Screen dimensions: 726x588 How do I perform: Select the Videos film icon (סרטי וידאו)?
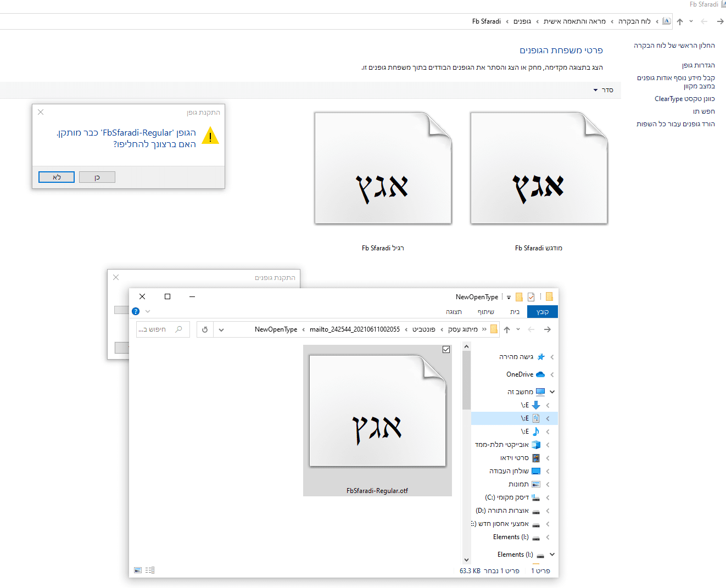[536, 458]
